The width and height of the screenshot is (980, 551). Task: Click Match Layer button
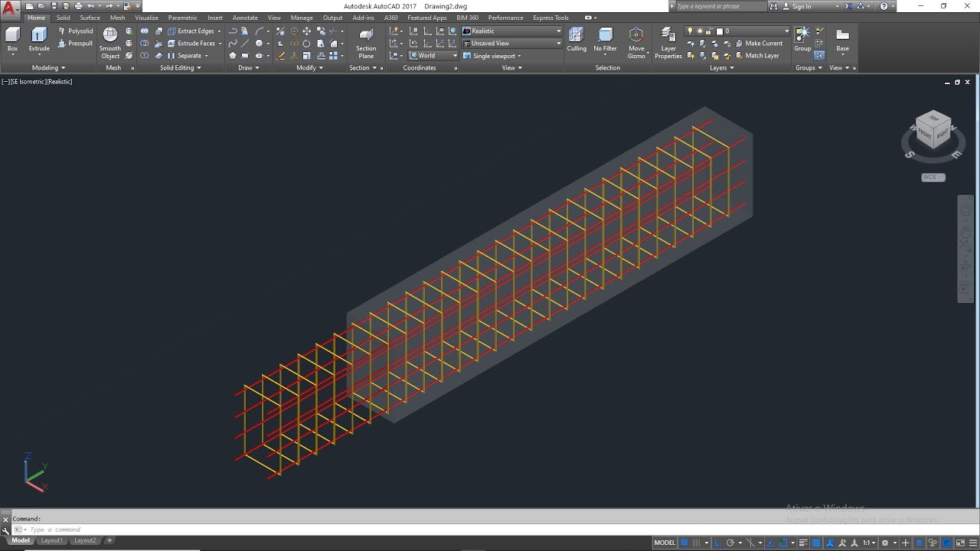[x=756, y=56]
